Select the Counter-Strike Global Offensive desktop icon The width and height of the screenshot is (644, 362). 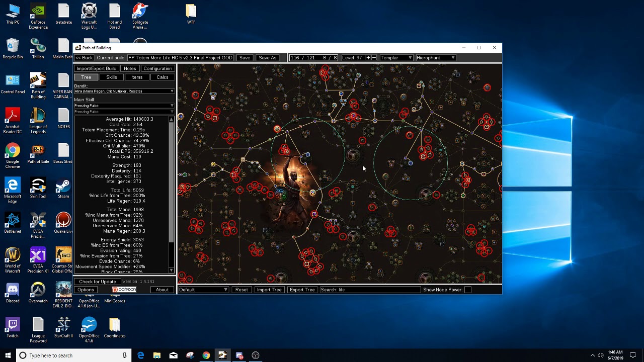click(63, 260)
